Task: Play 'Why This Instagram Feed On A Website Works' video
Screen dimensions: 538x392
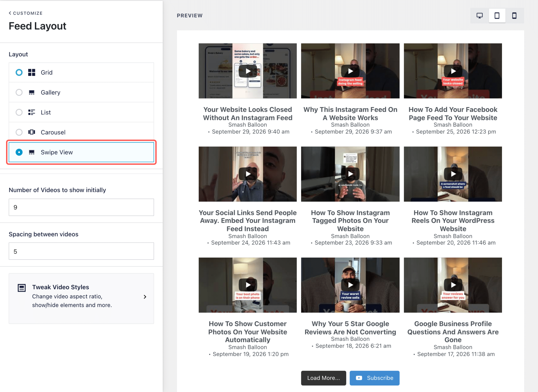Action: [x=350, y=71]
